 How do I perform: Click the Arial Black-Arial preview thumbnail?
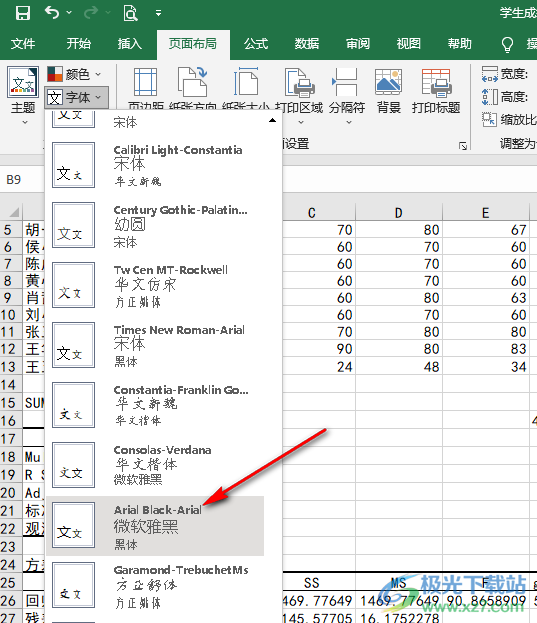[x=73, y=525]
